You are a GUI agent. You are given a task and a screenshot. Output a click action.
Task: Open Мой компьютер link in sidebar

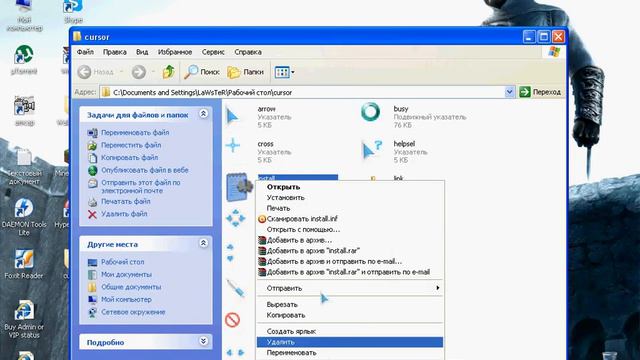pos(126,300)
